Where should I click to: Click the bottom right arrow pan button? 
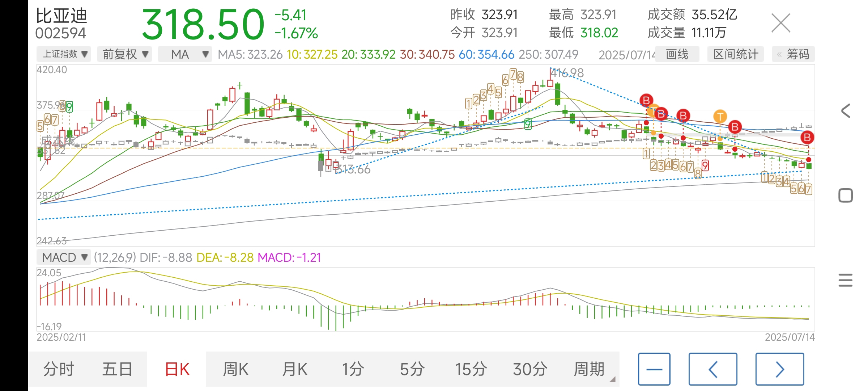tap(779, 369)
